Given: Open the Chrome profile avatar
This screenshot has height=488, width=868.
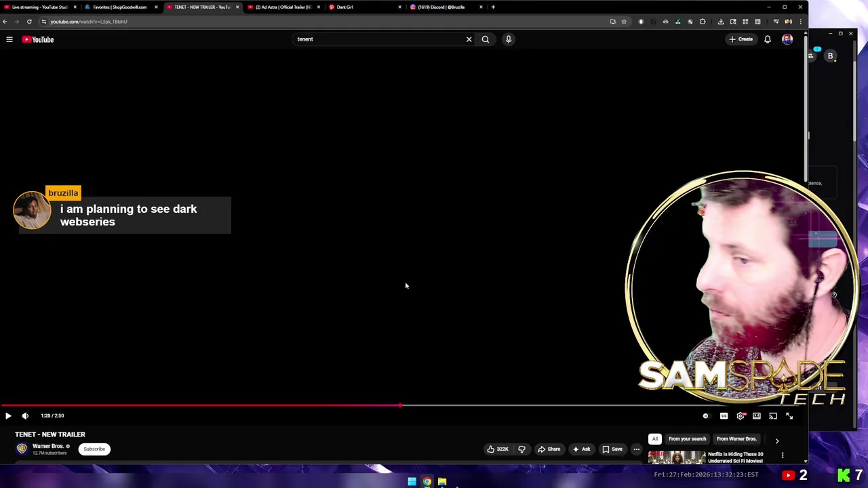Looking at the screenshot, I should coord(788,22).
